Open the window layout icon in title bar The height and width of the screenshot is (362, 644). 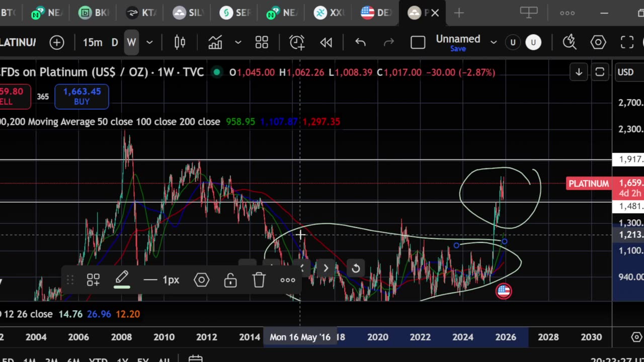tap(529, 13)
